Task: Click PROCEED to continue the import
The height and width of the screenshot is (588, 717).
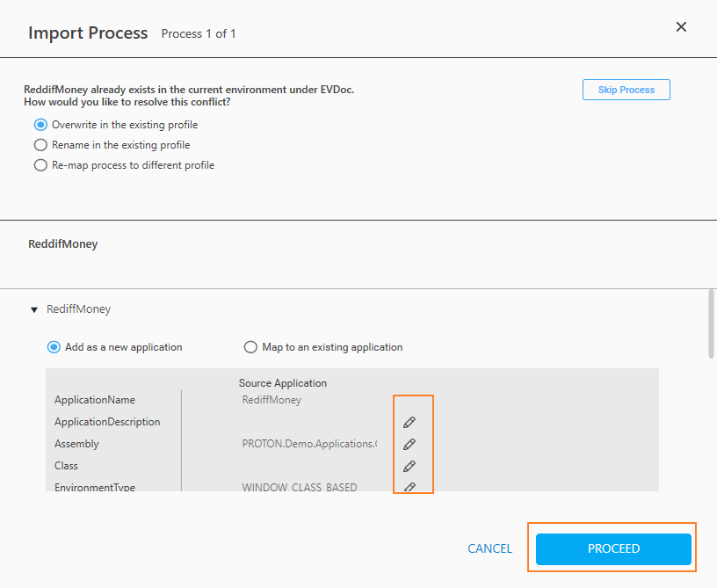Action: click(x=613, y=548)
